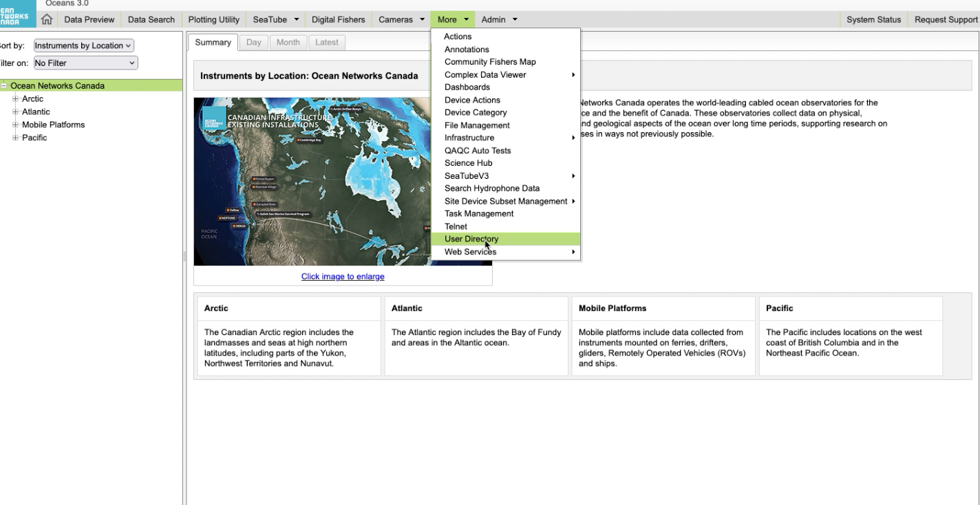Open Data Search

[x=151, y=20]
